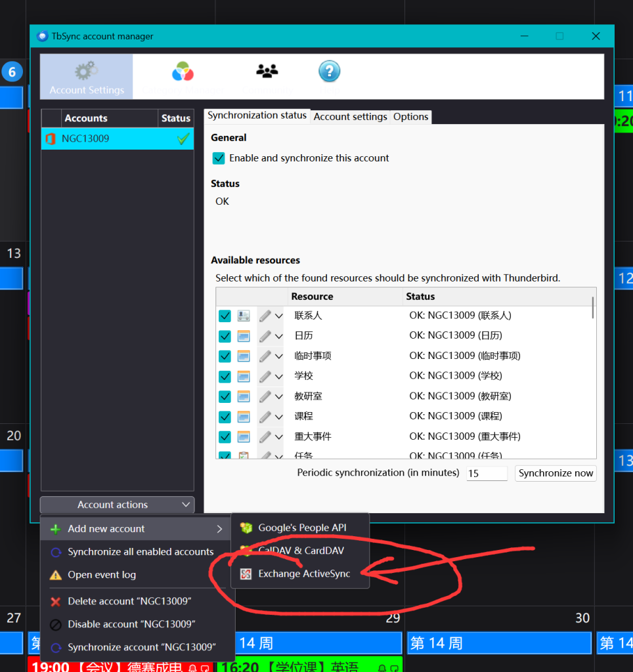The width and height of the screenshot is (633, 672).
Task: Click pencil icon in 联系人 row
Action: pos(265,316)
